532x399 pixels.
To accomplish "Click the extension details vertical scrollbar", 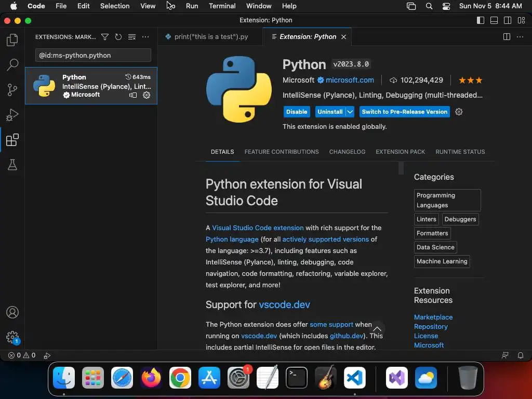I will [401, 168].
